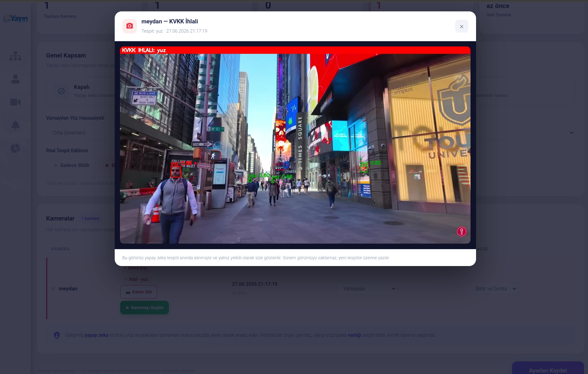The width and height of the screenshot is (588, 374).
Task: Close the KVKK İhlali evidence dialog
Action: coord(462,26)
